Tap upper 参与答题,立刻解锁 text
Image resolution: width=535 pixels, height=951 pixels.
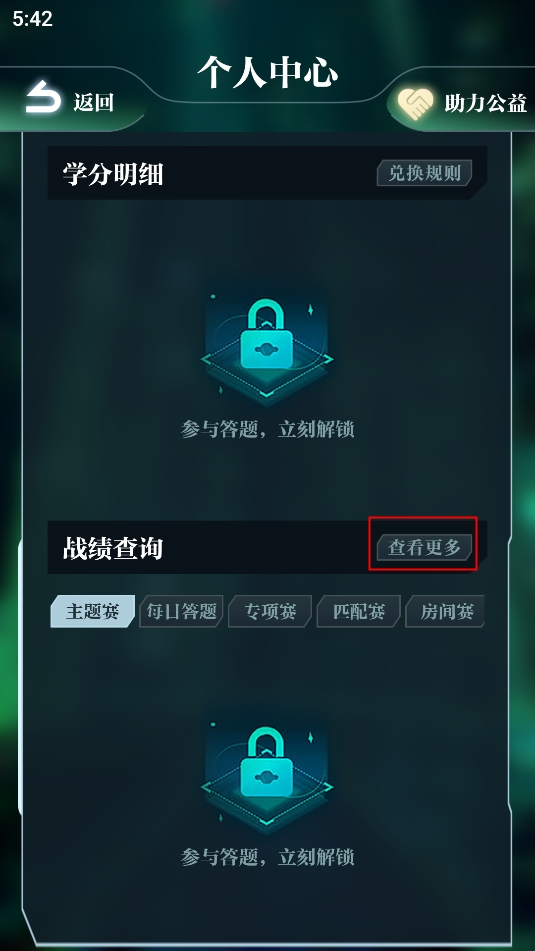(x=268, y=429)
